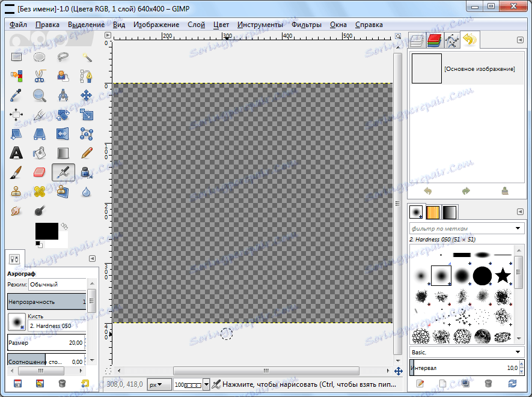Select the Ellipse Select tool
532x397 pixels.
tap(39, 57)
